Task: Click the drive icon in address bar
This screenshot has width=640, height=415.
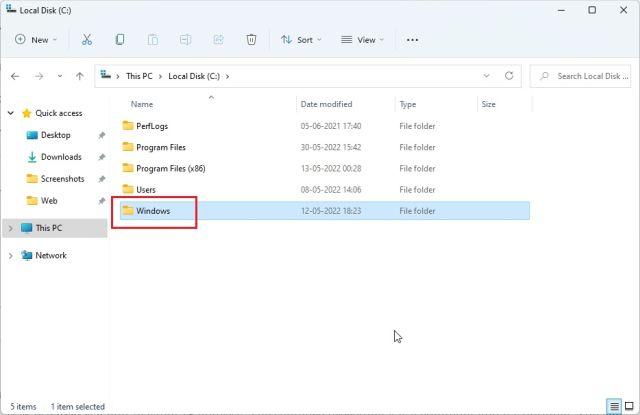Action: tap(106, 75)
